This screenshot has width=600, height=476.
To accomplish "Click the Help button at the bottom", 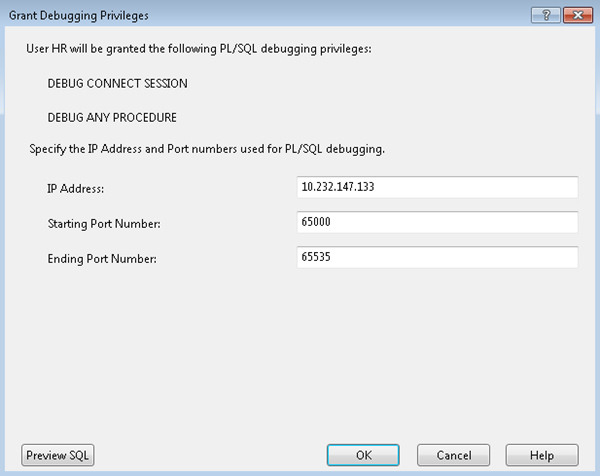I will click(x=543, y=455).
